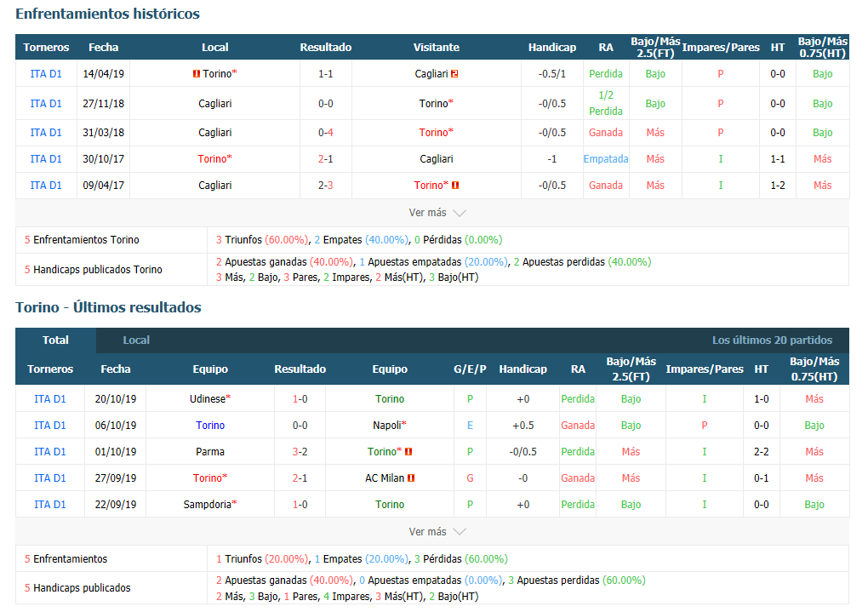Click red card icon next to Cagliari 14/04/19
The width and height of the screenshot is (868, 612).
(x=454, y=74)
